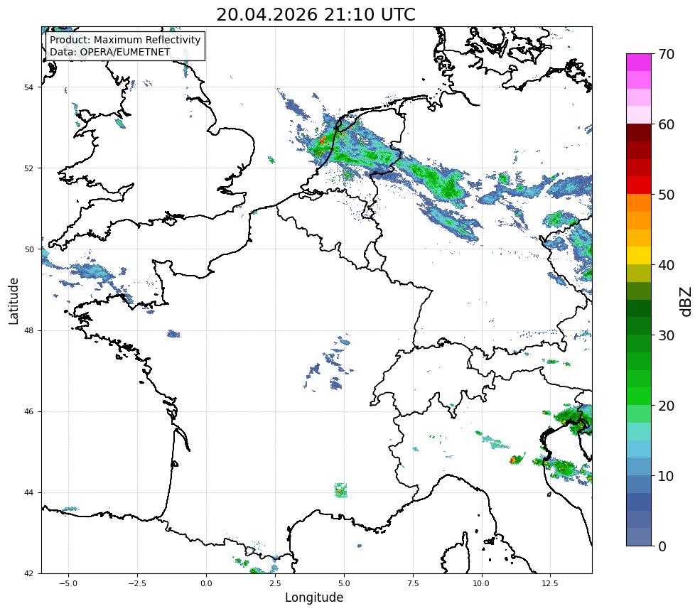This screenshot has width=700, height=611.
Task: Click the plot title showing 21:10 UTC
Action: coord(316,15)
